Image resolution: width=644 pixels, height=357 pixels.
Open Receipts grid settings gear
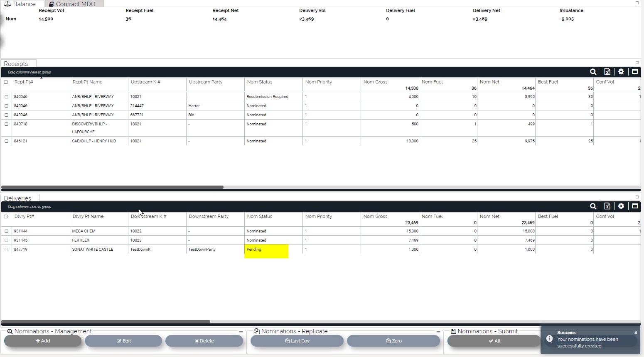coord(621,72)
